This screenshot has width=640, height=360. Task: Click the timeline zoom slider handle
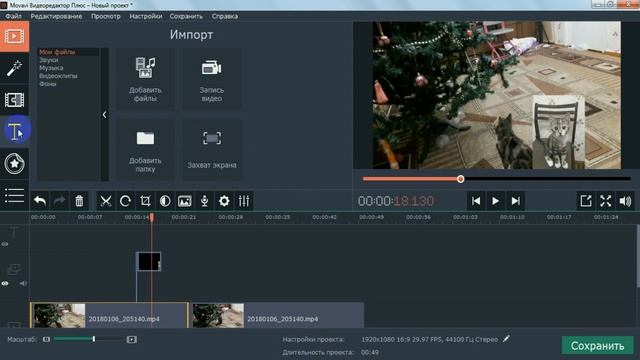(x=94, y=339)
